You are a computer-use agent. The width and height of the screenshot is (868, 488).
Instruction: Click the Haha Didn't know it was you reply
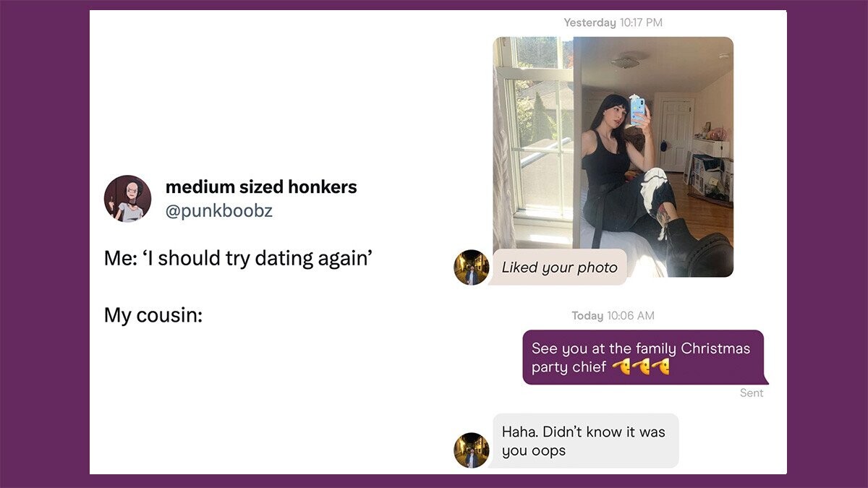(584, 440)
